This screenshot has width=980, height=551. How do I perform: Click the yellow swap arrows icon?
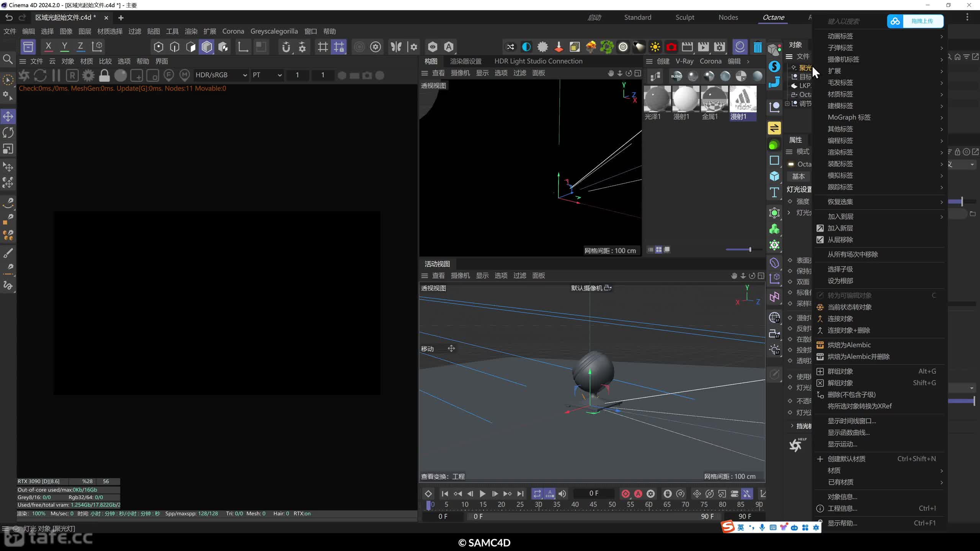774,128
